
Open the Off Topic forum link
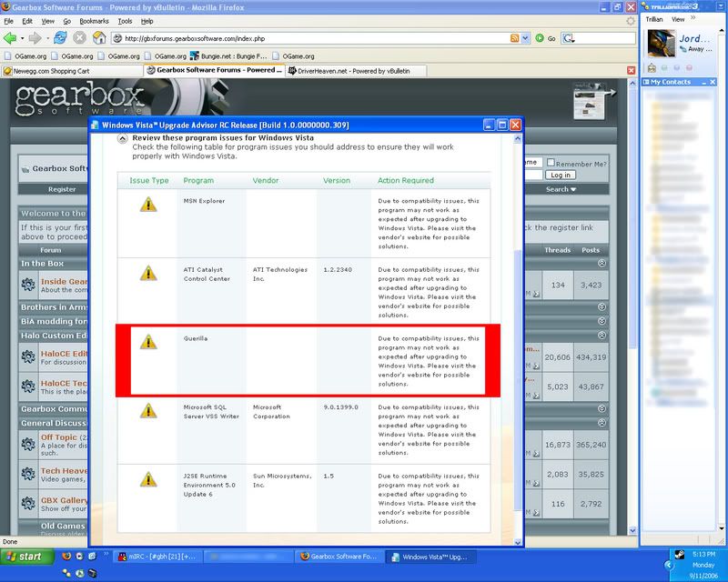pos(59,437)
